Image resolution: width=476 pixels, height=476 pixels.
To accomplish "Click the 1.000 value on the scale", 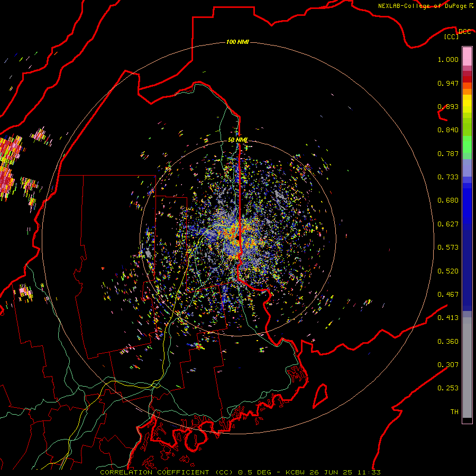I will 448,59.
